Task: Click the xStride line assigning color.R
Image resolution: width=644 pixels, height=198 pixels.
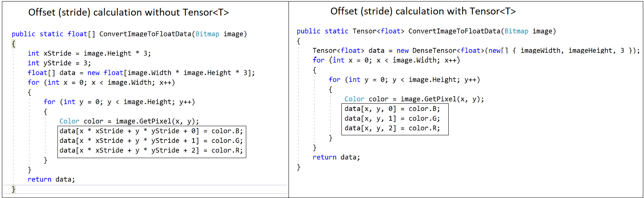Action: point(151,150)
